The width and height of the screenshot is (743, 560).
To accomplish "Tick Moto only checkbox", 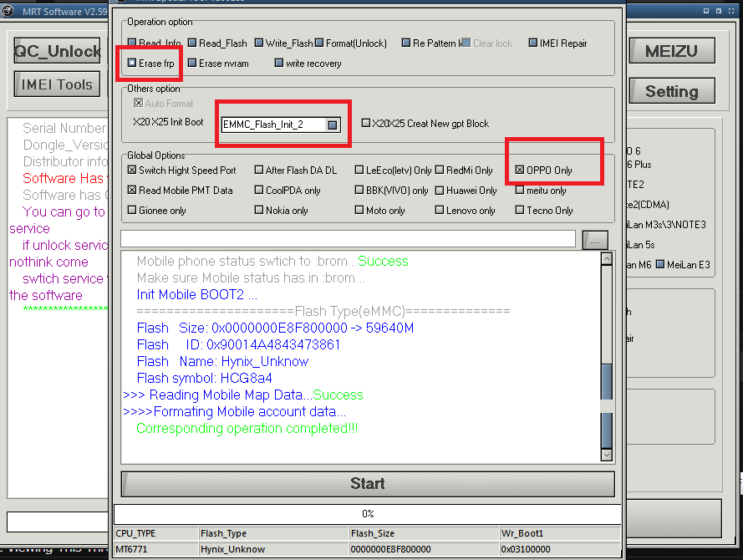I will pos(359,210).
